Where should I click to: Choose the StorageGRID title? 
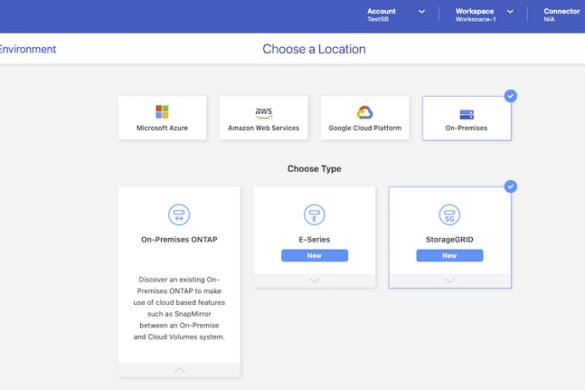450,240
